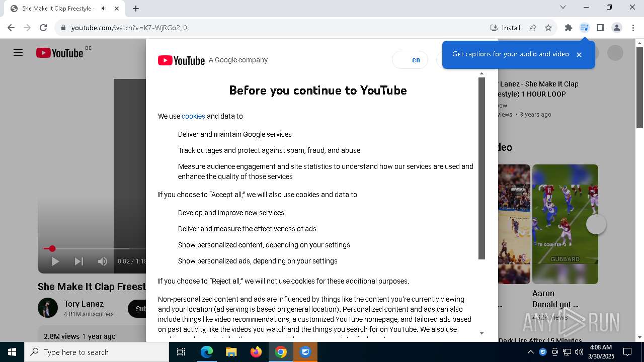Image resolution: width=644 pixels, height=362 pixels.
Task: Open YouTube hamburger guide menu
Action: [x=18, y=53]
